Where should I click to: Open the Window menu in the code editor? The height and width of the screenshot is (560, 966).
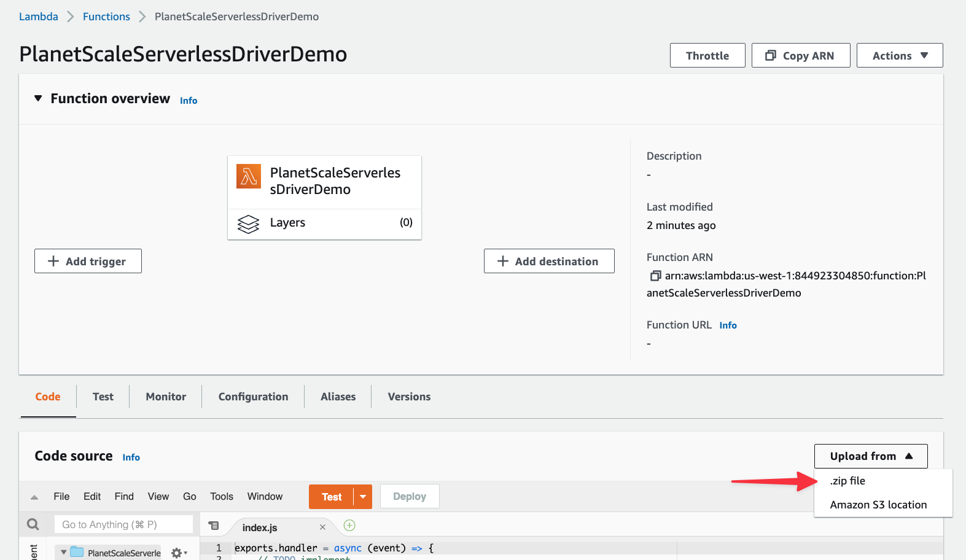[x=265, y=496]
